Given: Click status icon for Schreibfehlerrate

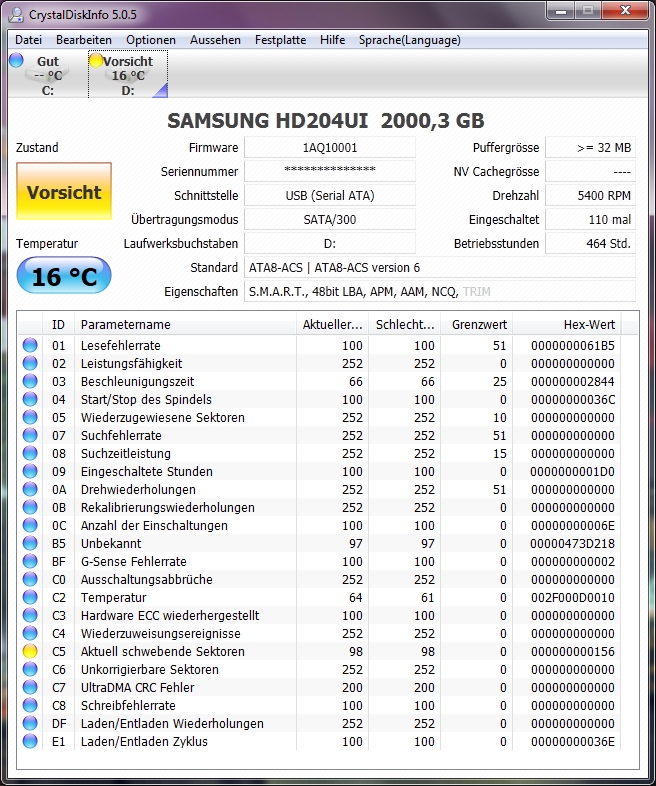Looking at the screenshot, I should click(x=30, y=705).
